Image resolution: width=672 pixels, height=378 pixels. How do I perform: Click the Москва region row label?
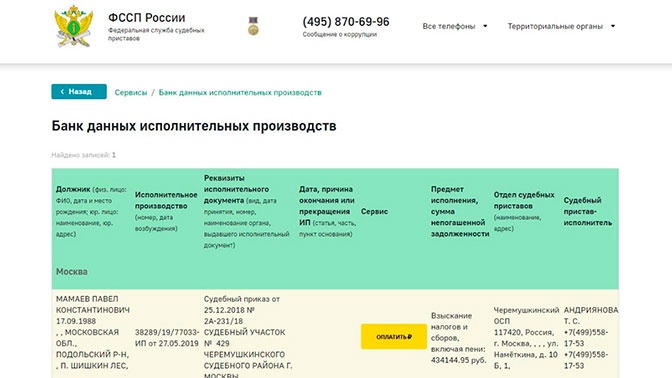tap(72, 272)
